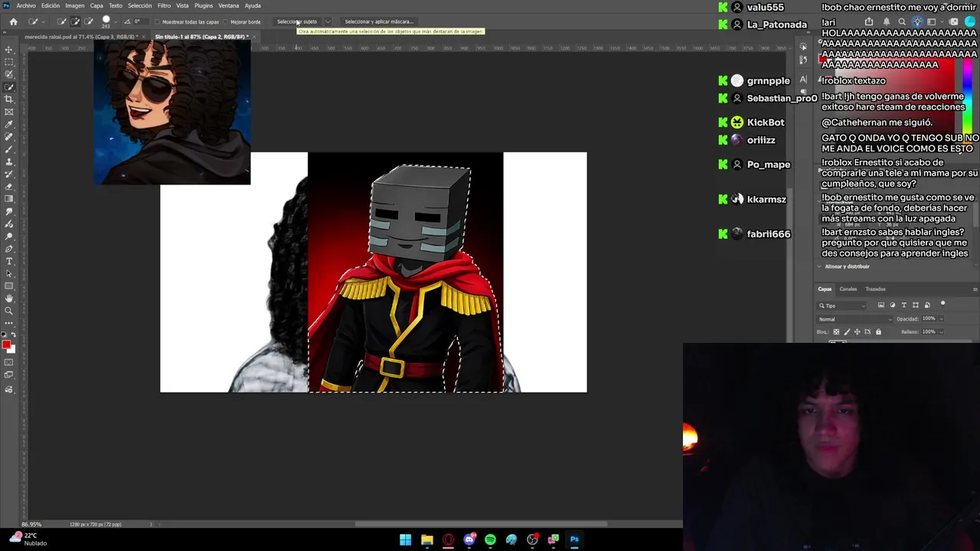Open the Selección menu

click(139, 5)
